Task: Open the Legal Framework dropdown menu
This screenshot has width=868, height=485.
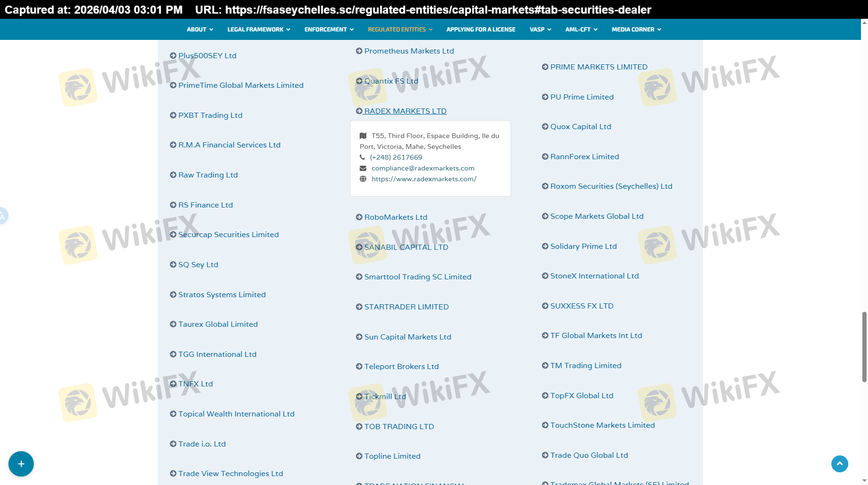Action: (259, 29)
